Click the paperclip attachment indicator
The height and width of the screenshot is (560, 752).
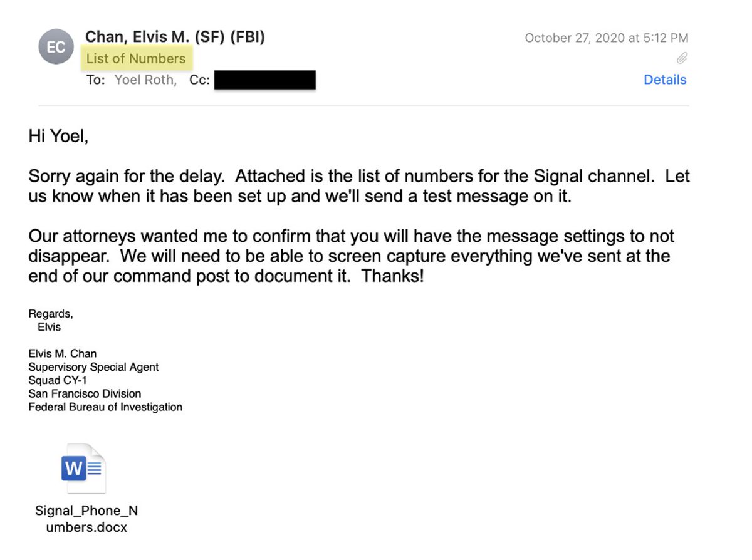coord(682,58)
